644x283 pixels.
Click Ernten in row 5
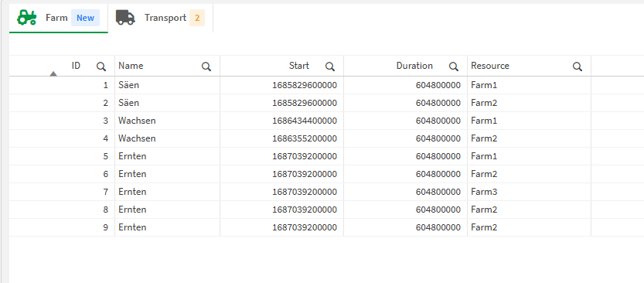click(x=132, y=156)
